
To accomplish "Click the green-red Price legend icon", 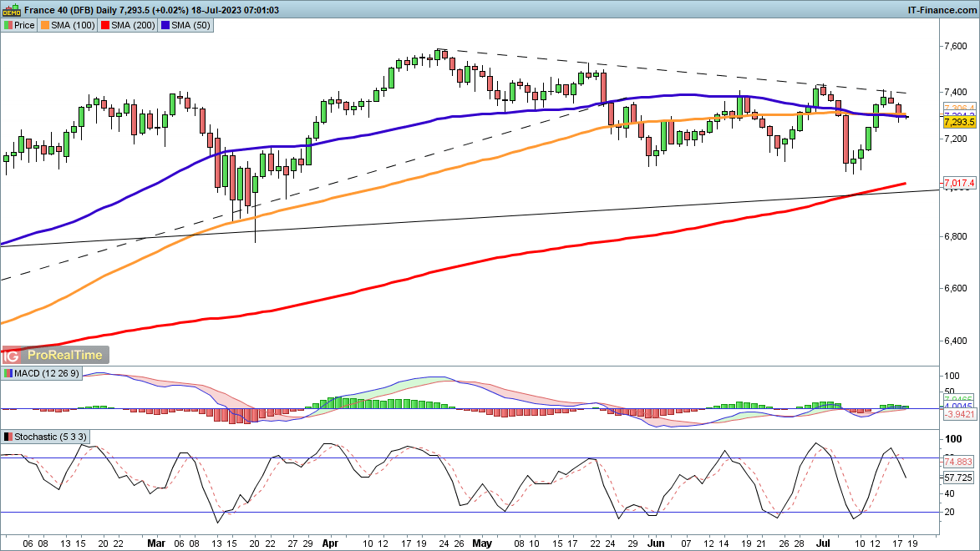I will 8,26.
